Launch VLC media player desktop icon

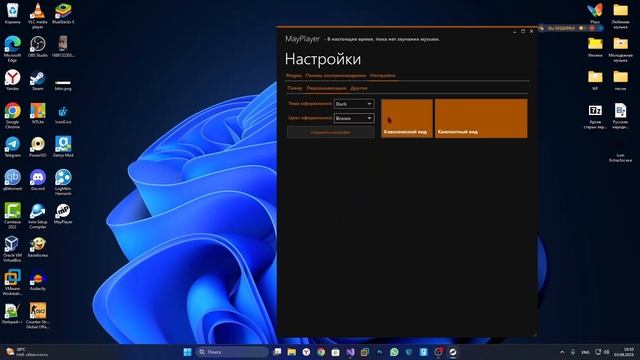pos(38,16)
